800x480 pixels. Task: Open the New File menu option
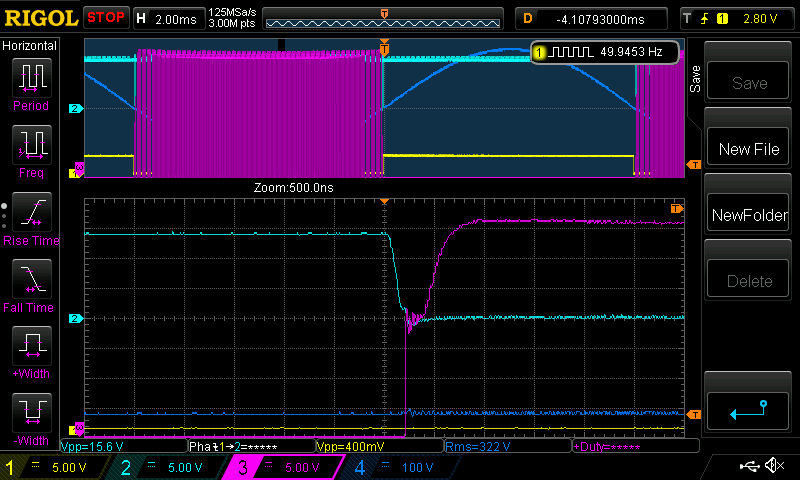click(x=749, y=148)
